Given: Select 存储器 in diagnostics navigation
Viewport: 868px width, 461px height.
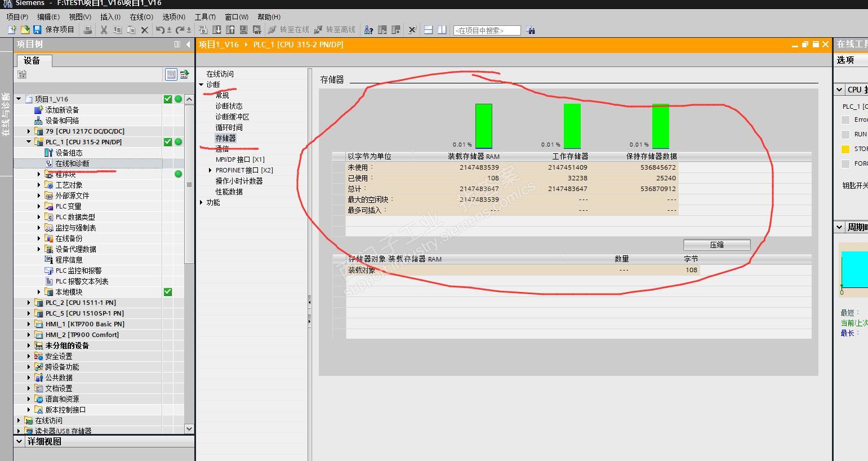Looking at the screenshot, I should pyautogui.click(x=225, y=138).
